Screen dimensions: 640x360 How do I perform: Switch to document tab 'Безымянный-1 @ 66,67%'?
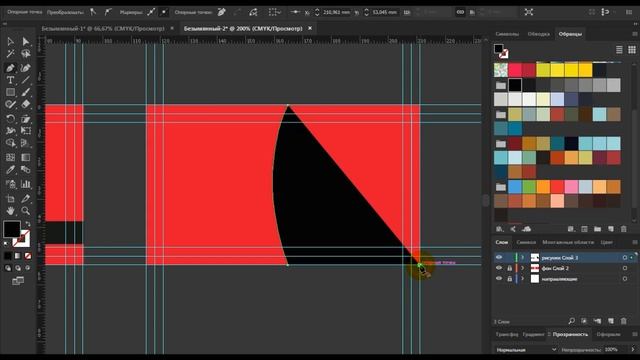tap(103, 29)
